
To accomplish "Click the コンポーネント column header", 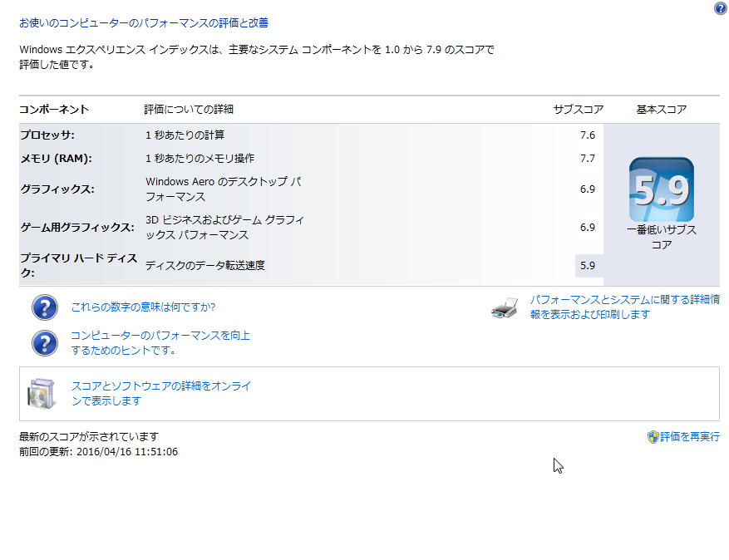I will (x=54, y=110).
